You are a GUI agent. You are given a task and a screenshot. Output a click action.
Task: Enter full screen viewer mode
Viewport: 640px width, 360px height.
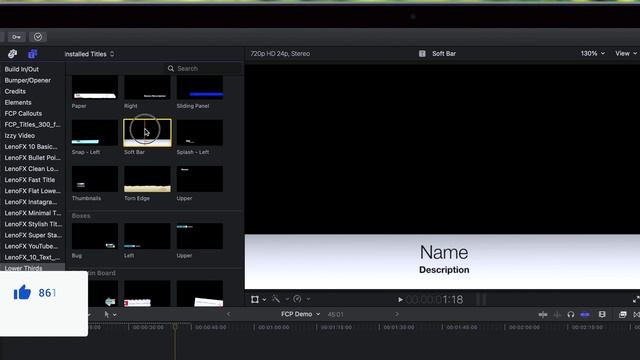click(x=636, y=300)
